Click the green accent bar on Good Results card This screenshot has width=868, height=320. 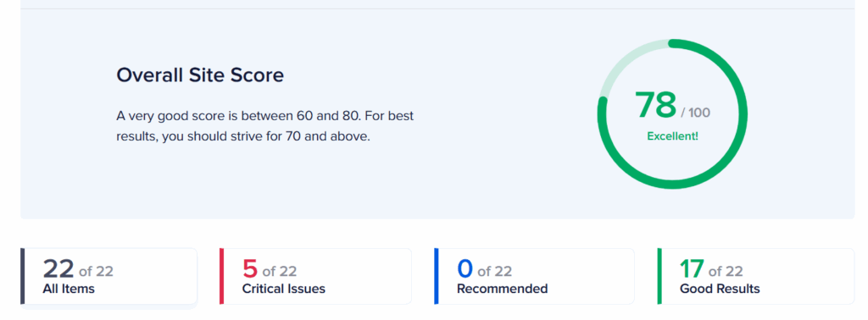pyautogui.click(x=659, y=276)
